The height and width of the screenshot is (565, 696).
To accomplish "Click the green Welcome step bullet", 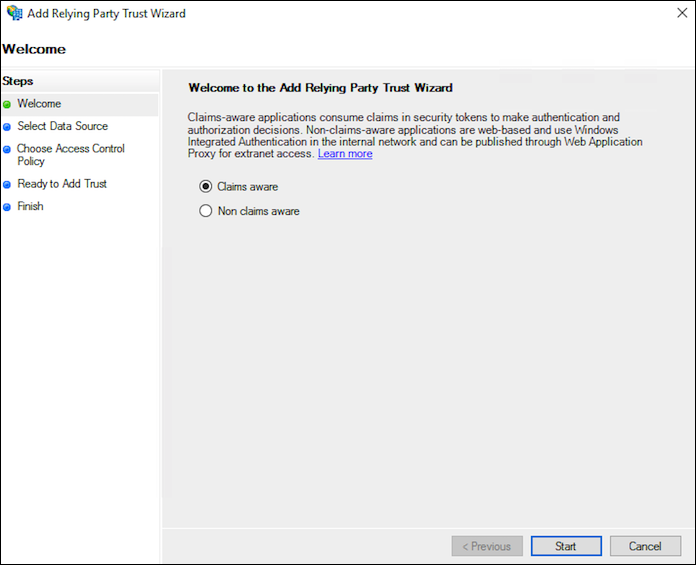I will (7, 105).
